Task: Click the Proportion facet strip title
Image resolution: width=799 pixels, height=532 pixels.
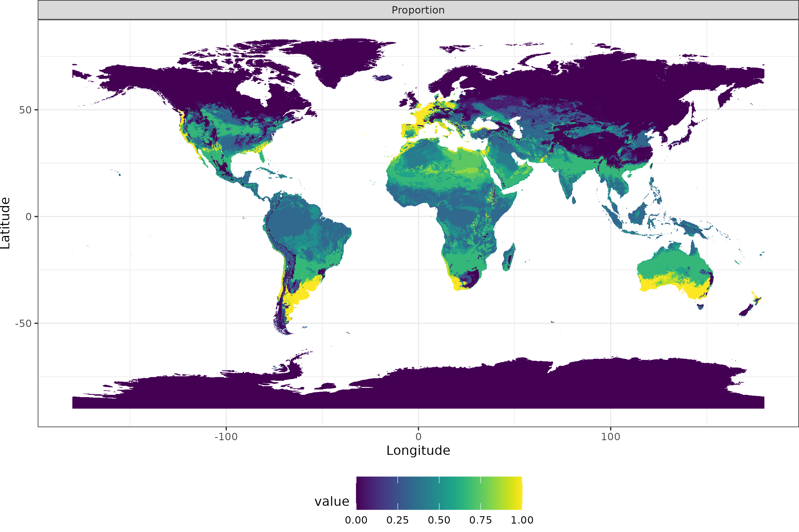Action: click(x=418, y=10)
